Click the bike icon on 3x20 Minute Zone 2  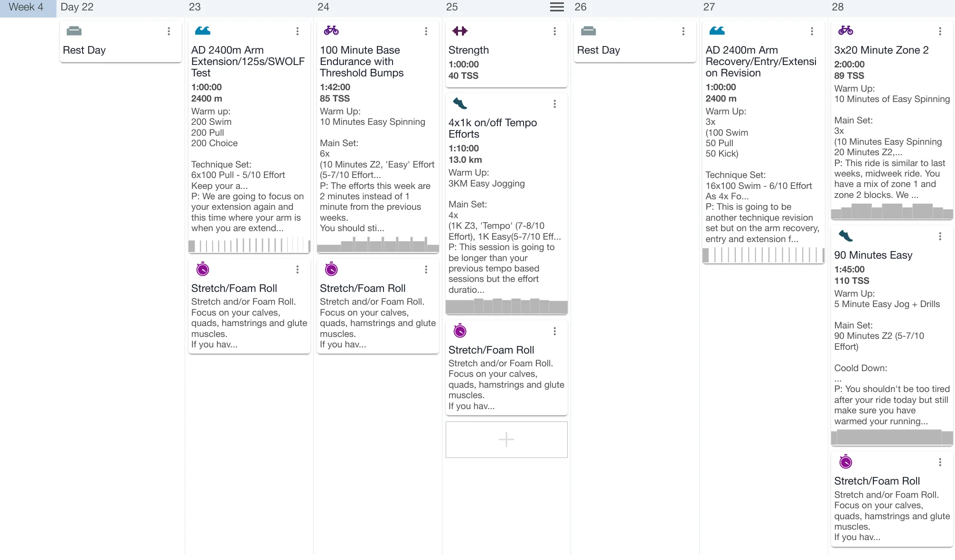845,31
